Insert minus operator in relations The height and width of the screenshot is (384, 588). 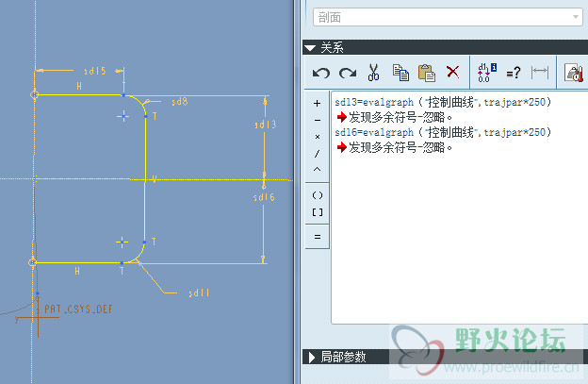click(318, 120)
